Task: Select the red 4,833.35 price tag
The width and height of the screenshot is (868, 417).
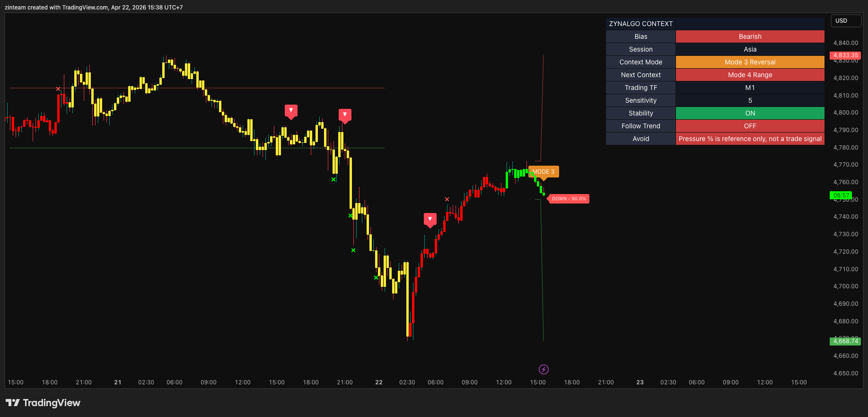Action: pyautogui.click(x=845, y=55)
